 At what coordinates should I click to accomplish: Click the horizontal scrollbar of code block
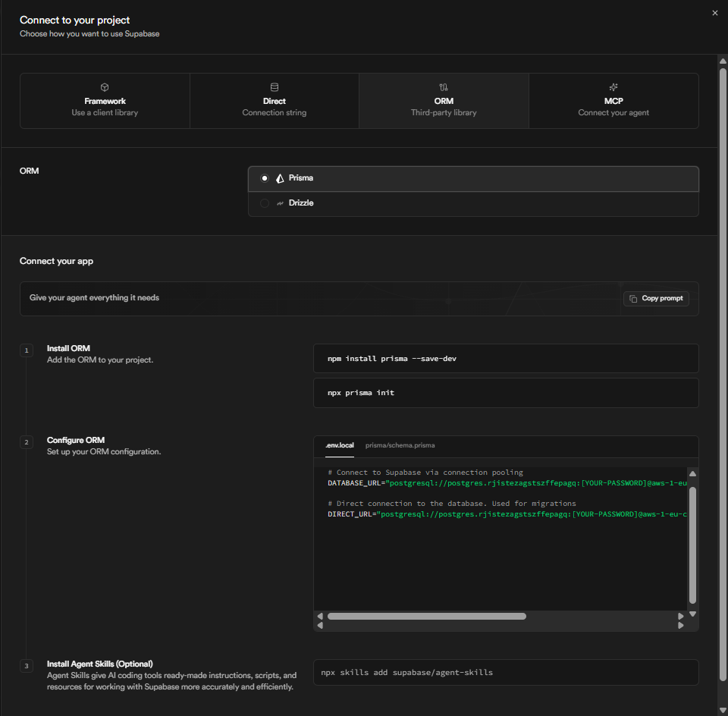(x=427, y=616)
